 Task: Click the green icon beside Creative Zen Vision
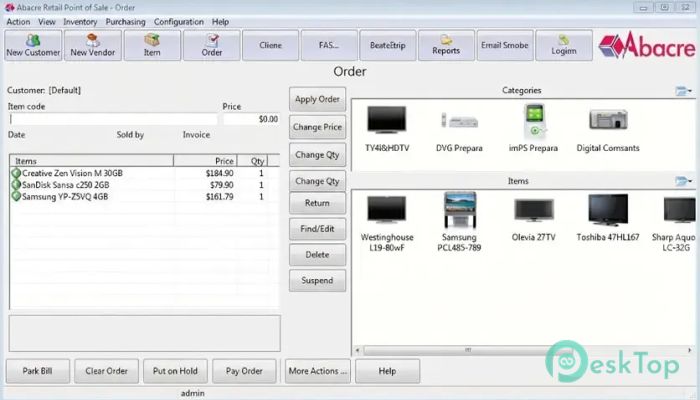click(x=16, y=173)
